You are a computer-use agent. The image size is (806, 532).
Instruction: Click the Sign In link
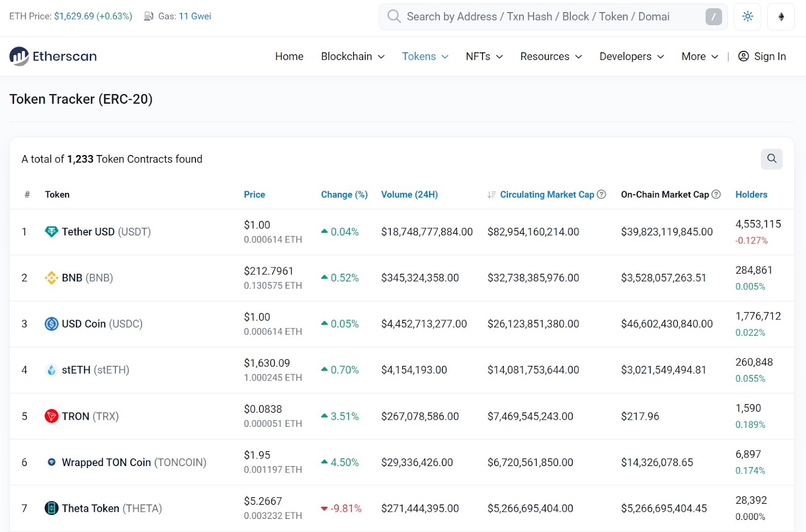pyautogui.click(x=770, y=56)
